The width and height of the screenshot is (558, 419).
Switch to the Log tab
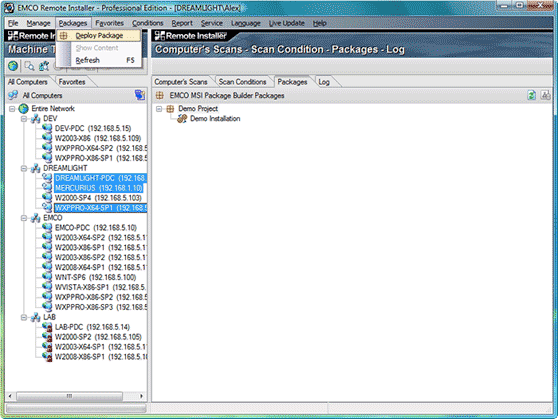pyautogui.click(x=324, y=82)
